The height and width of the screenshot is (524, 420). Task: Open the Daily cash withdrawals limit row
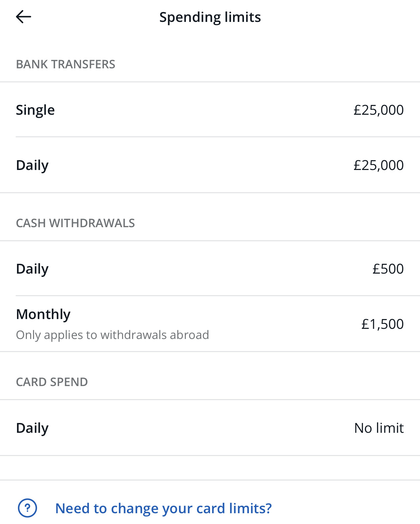tap(210, 269)
